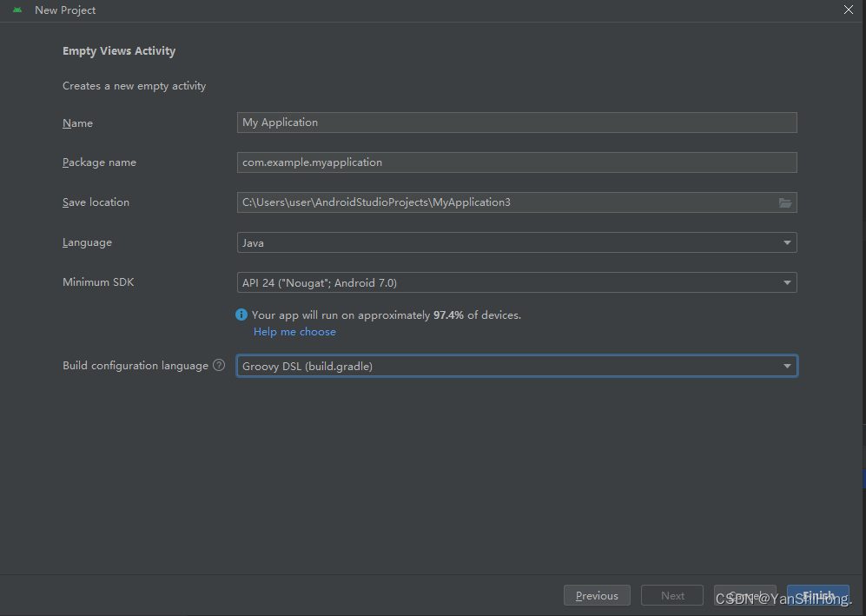This screenshot has height=616, width=866.
Task: Open the Help me choose link
Action: coord(294,332)
